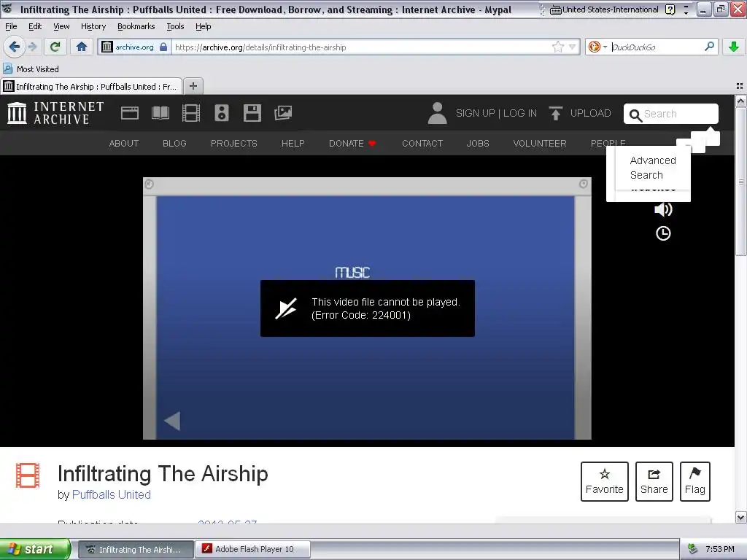747x560 pixels.
Task: Click the red film strip media type icon
Action: (28, 475)
